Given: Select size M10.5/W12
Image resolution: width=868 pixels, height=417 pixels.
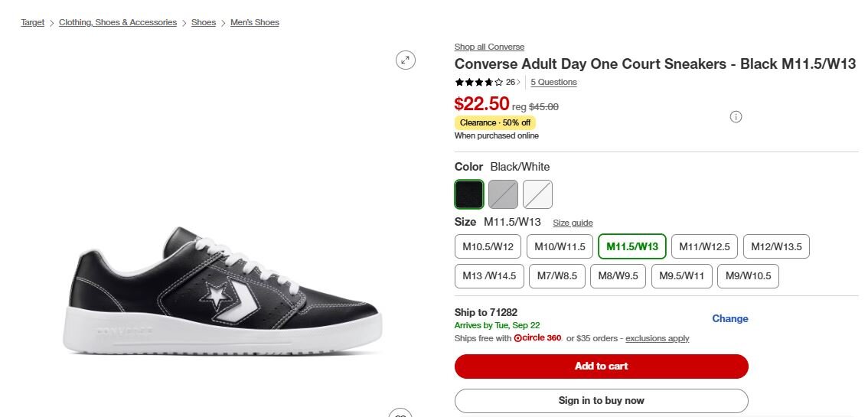Looking at the screenshot, I should click(x=488, y=246).
